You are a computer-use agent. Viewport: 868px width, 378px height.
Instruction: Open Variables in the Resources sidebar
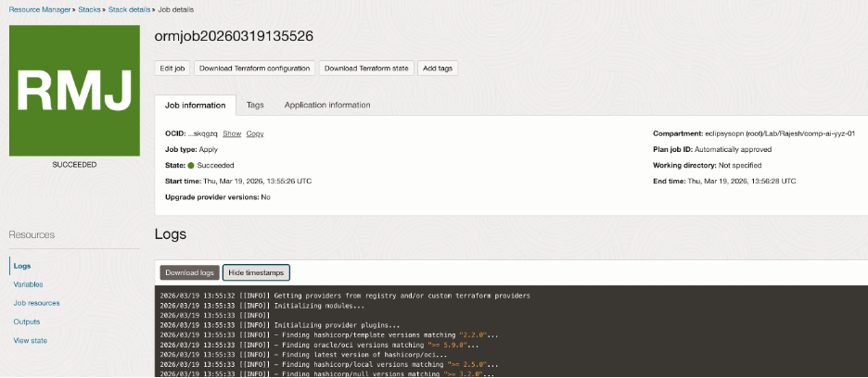28,284
